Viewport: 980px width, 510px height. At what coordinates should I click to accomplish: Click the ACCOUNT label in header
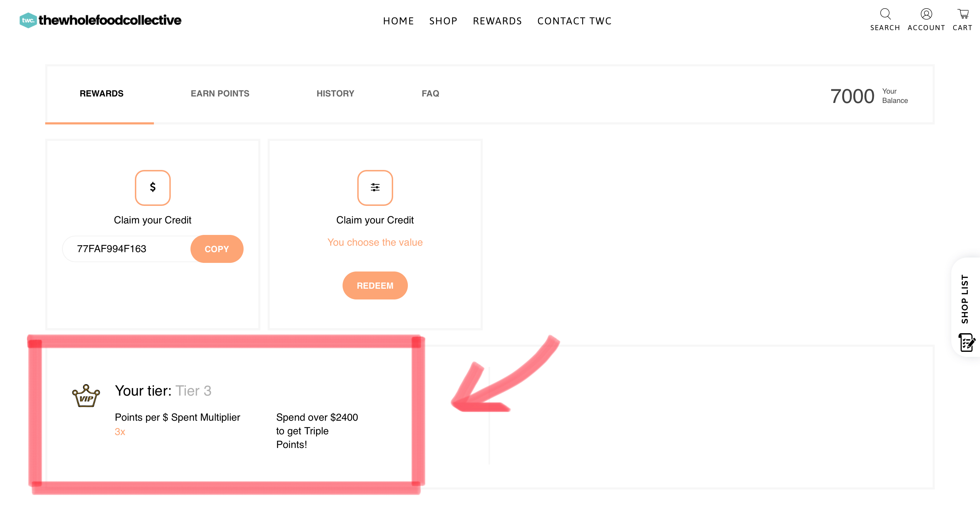click(926, 28)
